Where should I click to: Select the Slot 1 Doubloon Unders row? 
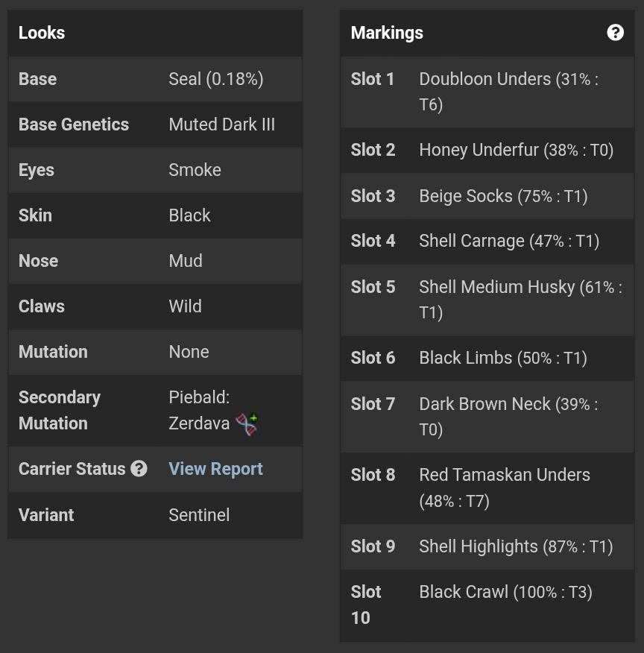pos(487,92)
